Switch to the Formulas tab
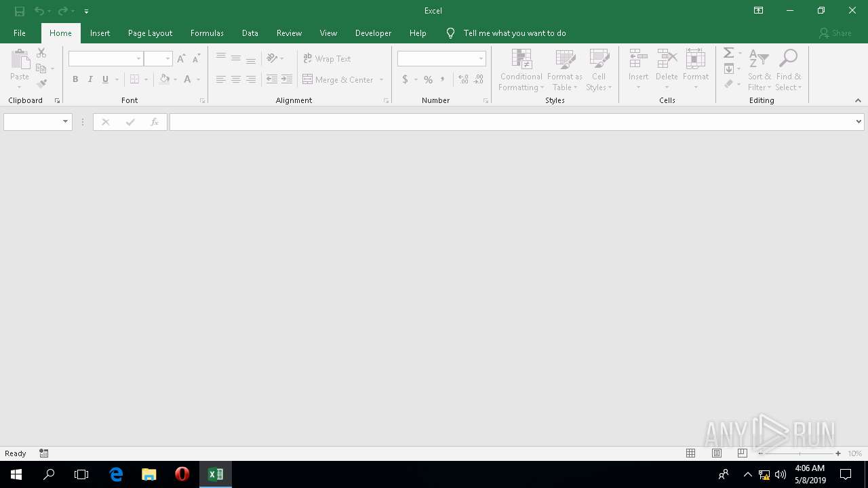Image resolution: width=868 pixels, height=488 pixels. tap(207, 33)
